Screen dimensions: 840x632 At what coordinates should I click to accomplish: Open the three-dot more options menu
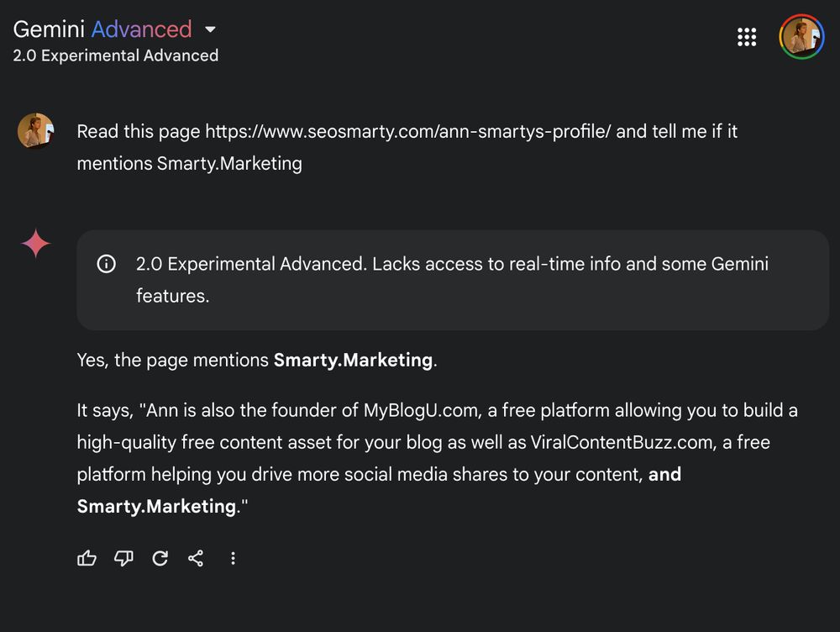point(233,558)
